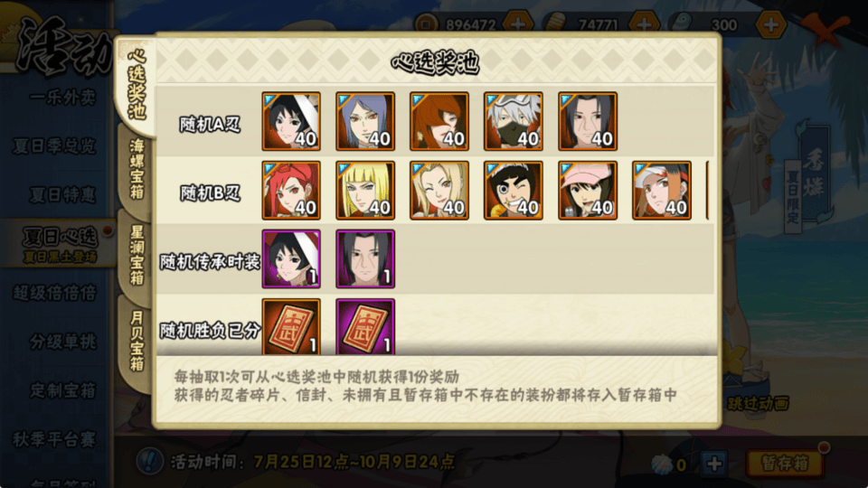This screenshot has height=488, width=868.
Task: Select the silver-haired masked ninja in 随机A忍 row
Action: click(514, 122)
